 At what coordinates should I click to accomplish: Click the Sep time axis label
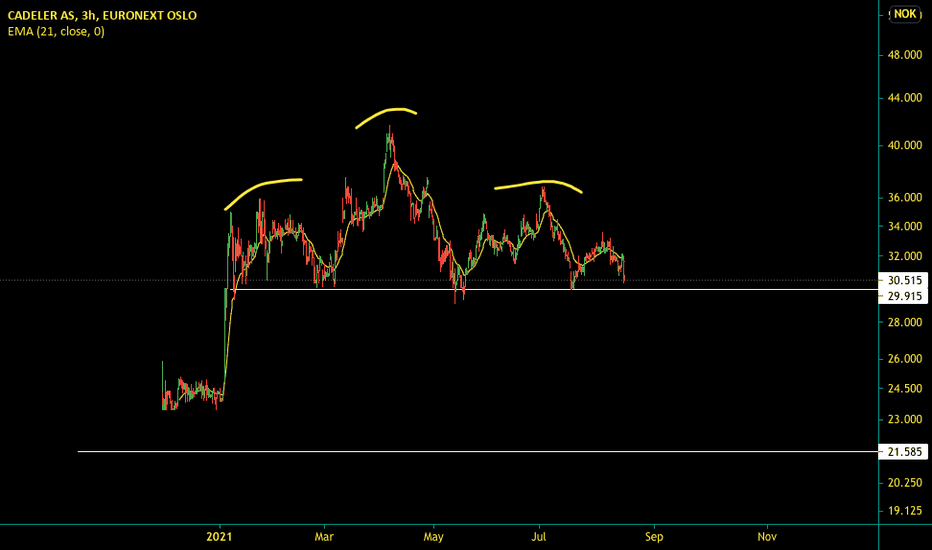[x=654, y=537]
